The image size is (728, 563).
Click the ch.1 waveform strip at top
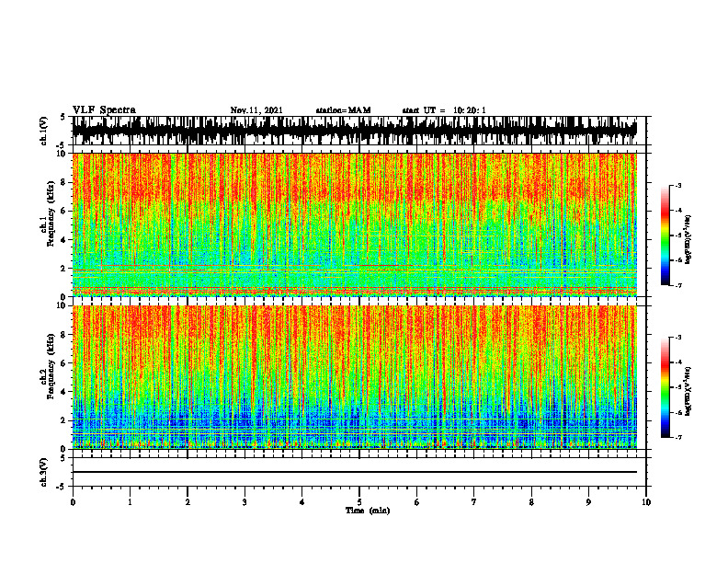(355, 131)
